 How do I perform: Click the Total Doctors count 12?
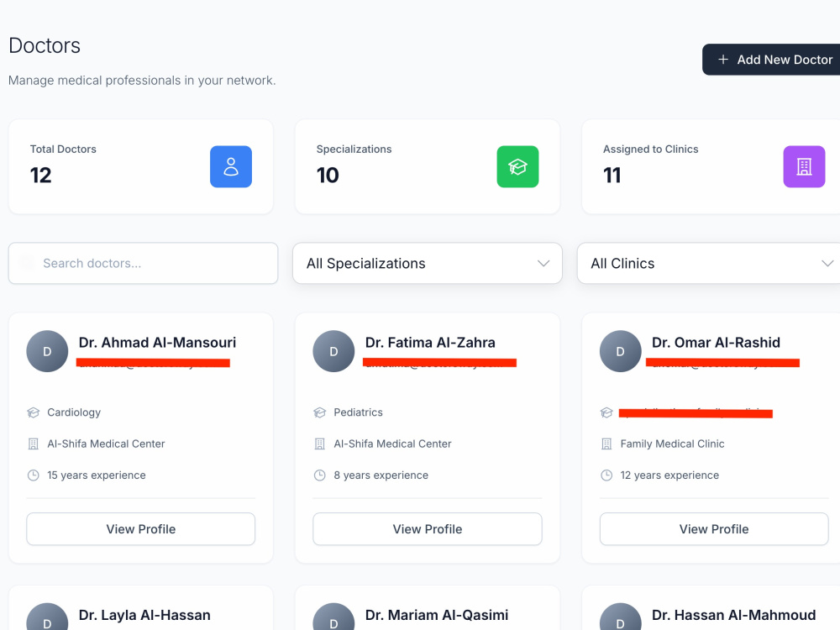click(40, 176)
